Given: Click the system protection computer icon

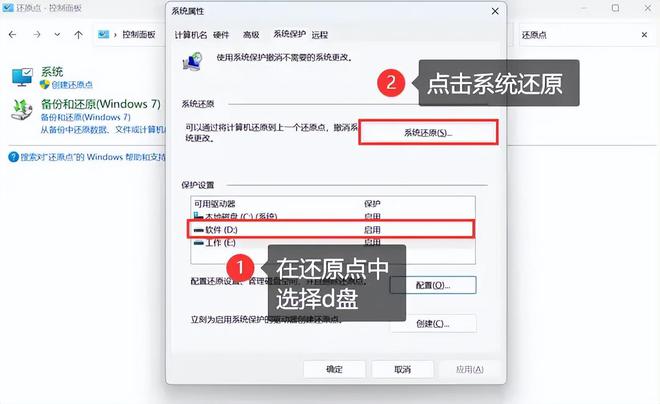Looking at the screenshot, I should [x=192, y=61].
